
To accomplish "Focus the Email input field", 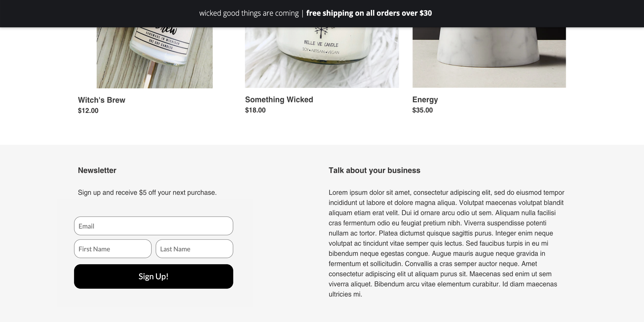I will [x=153, y=226].
